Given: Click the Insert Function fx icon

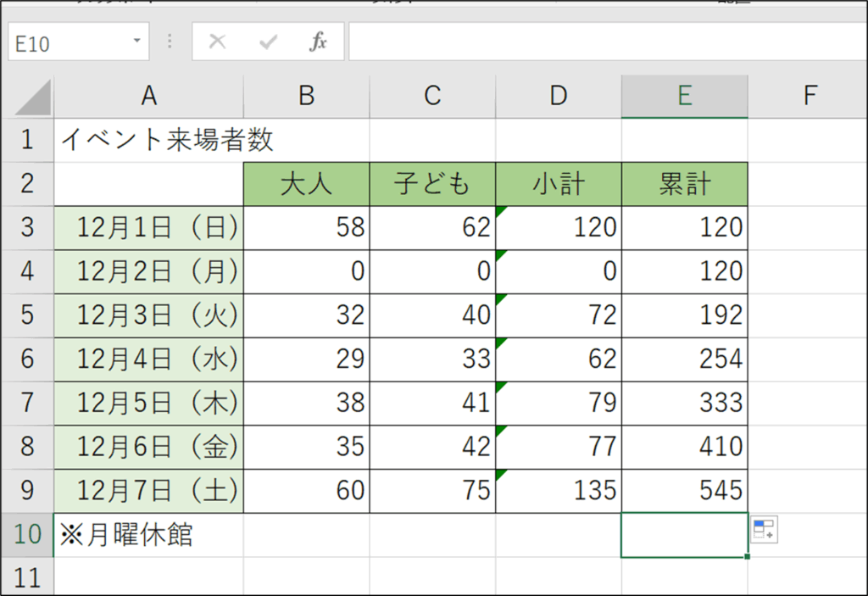Looking at the screenshot, I should (318, 42).
